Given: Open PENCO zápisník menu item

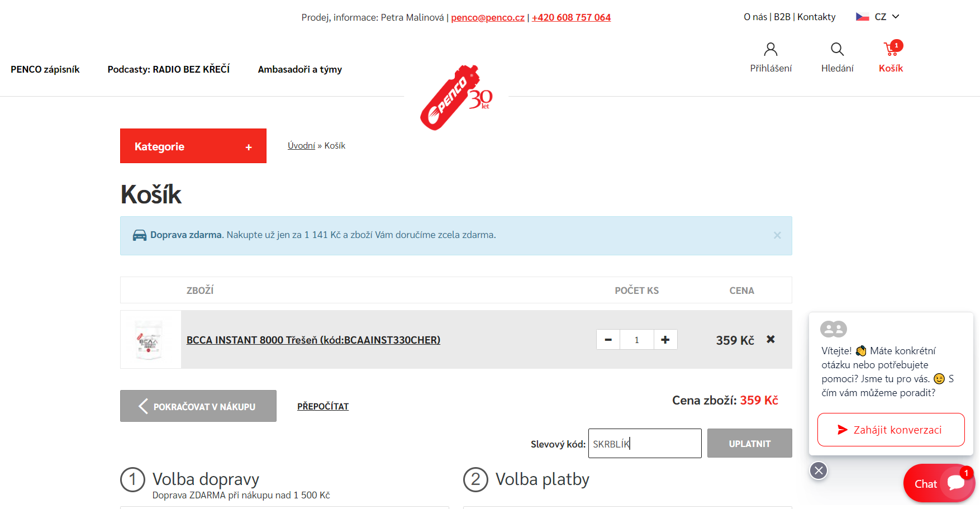Looking at the screenshot, I should click(45, 69).
